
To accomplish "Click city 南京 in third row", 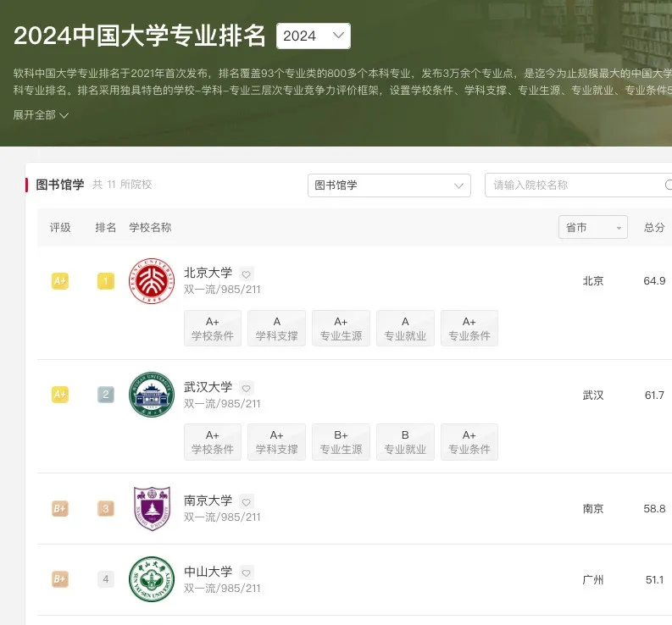I will point(593,508).
